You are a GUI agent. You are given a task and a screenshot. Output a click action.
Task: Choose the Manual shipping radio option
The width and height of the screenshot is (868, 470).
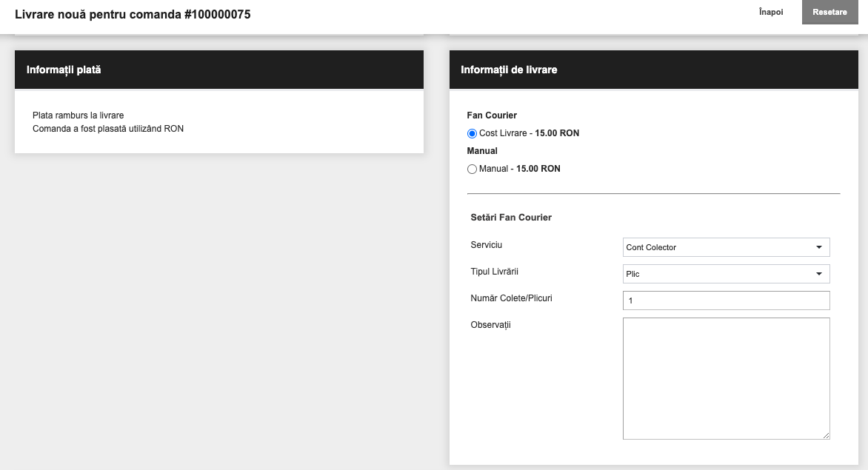tap(473, 169)
